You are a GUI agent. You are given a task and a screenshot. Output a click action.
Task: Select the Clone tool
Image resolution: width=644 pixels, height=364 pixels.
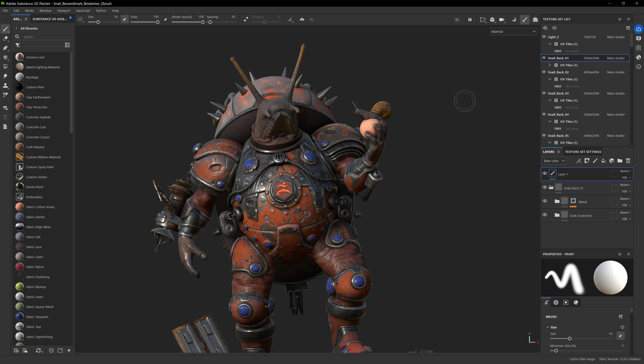pos(5,86)
